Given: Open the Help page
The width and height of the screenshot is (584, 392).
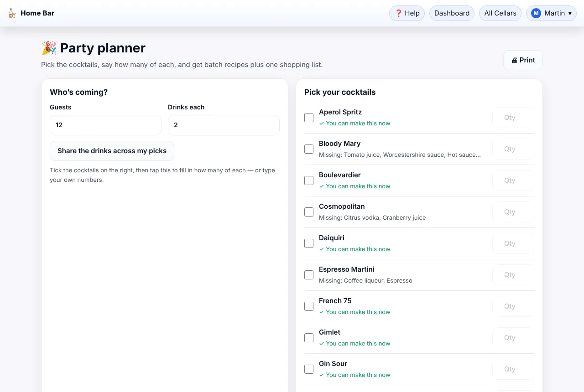Looking at the screenshot, I should (x=407, y=13).
